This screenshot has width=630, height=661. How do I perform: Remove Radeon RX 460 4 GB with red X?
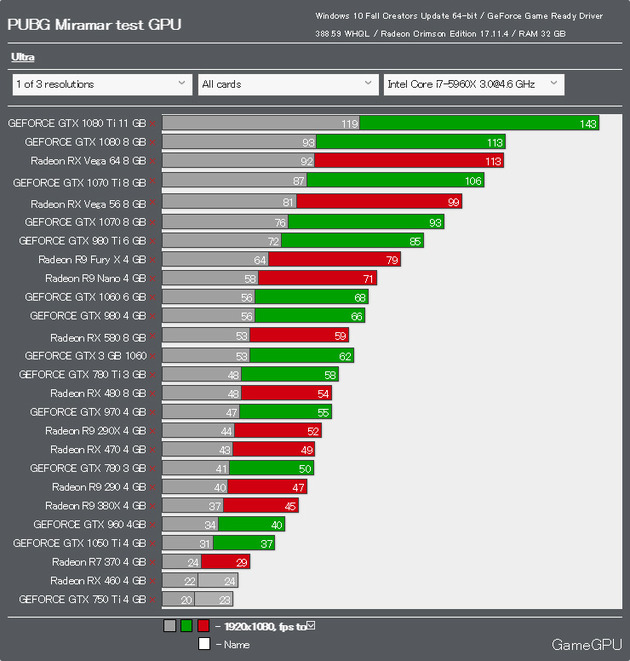[152, 581]
